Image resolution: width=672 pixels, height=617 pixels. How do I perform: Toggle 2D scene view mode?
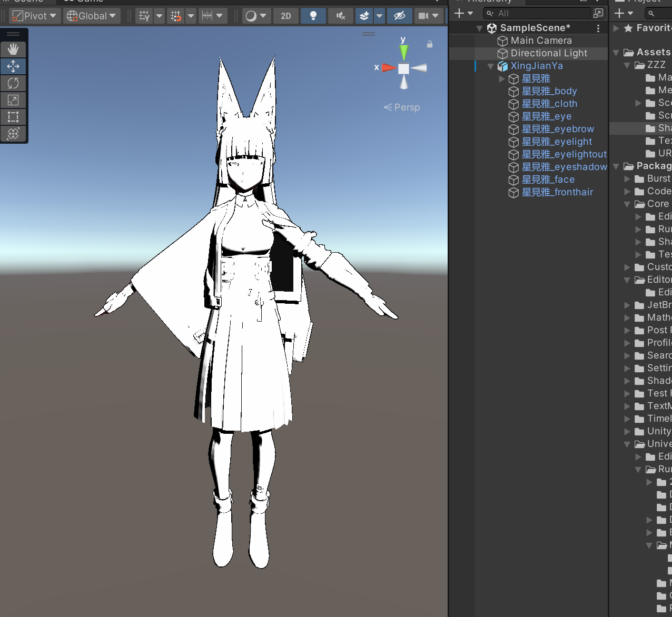[x=286, y=16]
